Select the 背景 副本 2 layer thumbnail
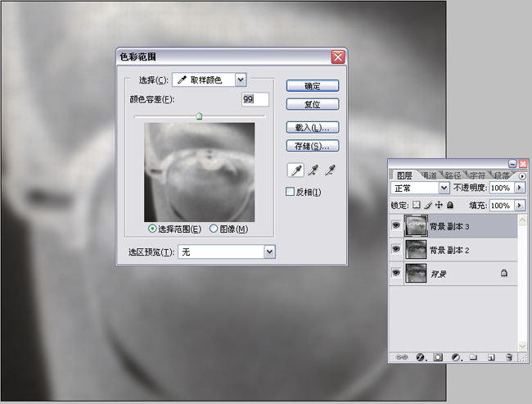Viewport: 532px width, 404px height. [416, 249]
